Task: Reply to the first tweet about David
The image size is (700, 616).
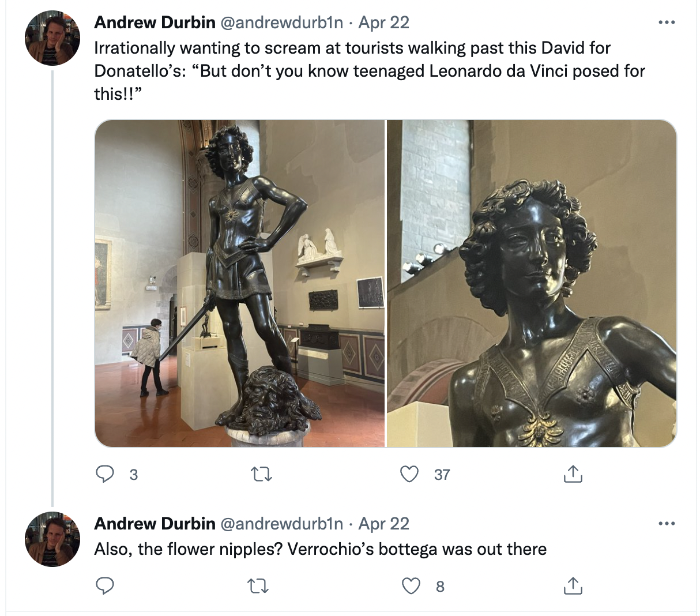Action: tap(104, 474)
